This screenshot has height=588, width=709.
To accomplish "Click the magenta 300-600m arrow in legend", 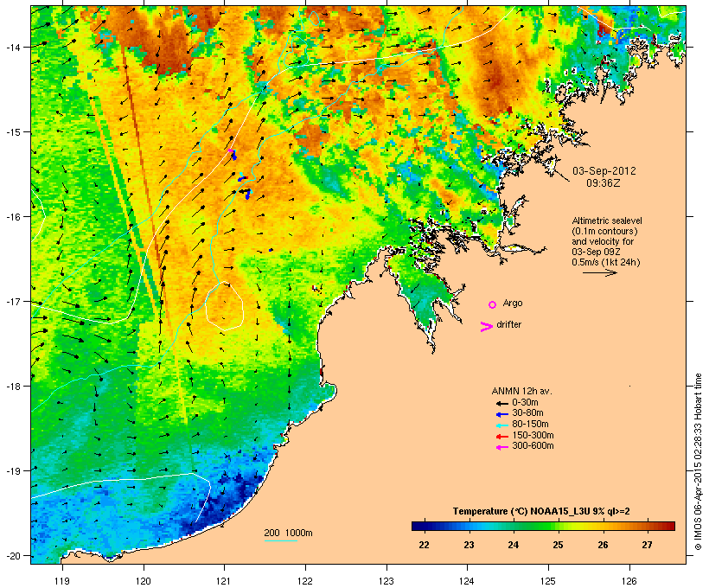I will click(x=501, y=447).
